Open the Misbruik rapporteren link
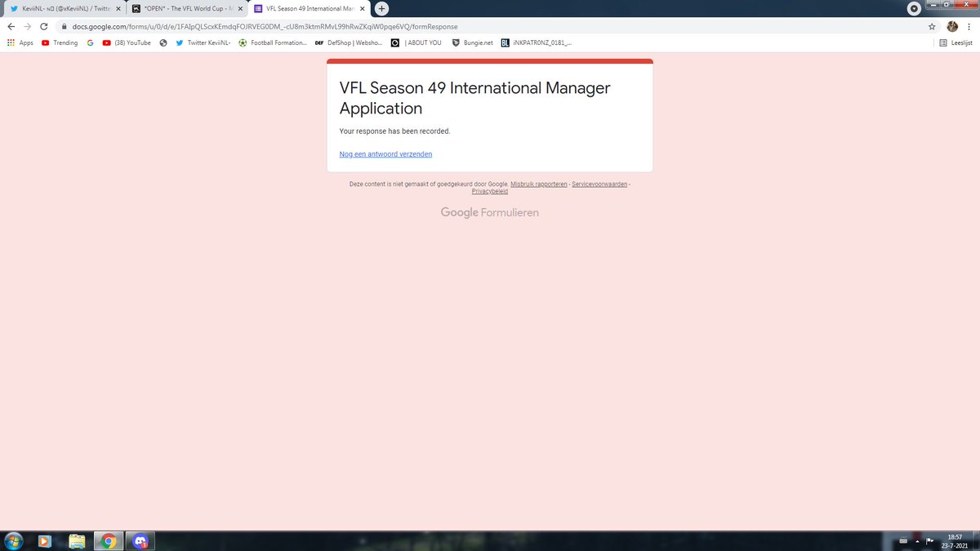The image size is (980, 551). pyautogui.click(x=538, y=184)
